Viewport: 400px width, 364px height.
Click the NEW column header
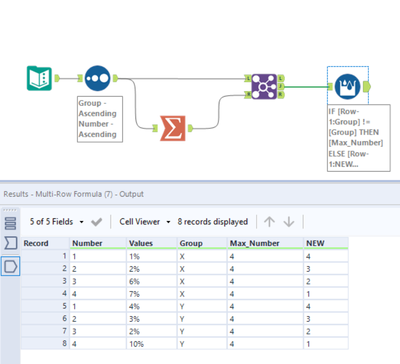326,243
